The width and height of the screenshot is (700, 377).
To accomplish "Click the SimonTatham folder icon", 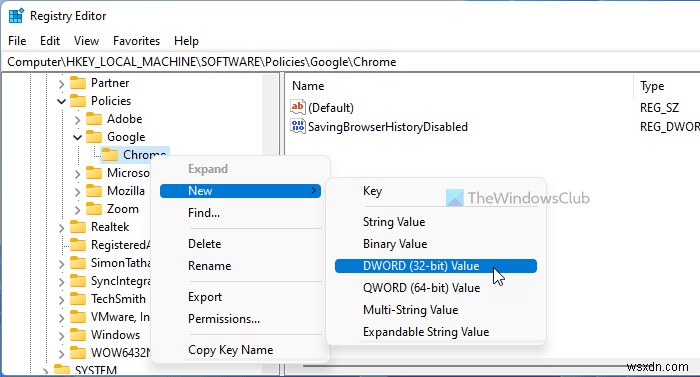I will click(78, 263).
